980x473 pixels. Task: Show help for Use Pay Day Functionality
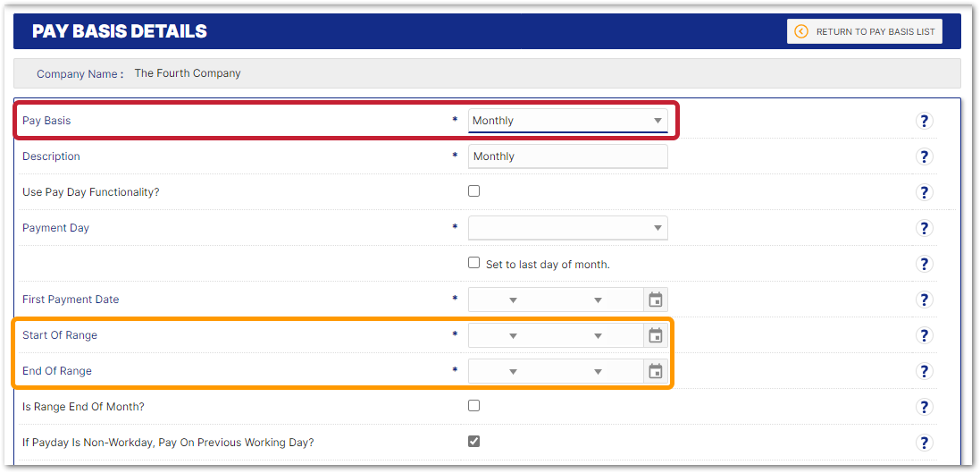coord(925,192)
